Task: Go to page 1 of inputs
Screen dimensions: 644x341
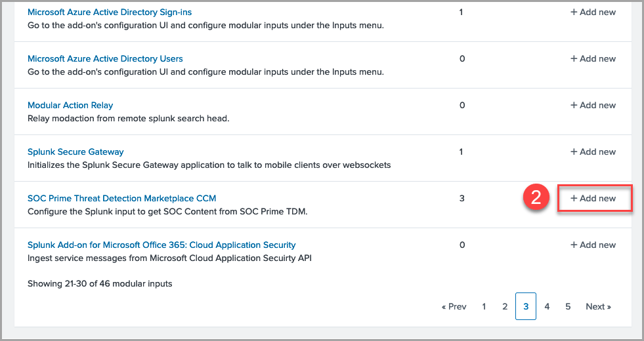Action: tap(484, 306)
